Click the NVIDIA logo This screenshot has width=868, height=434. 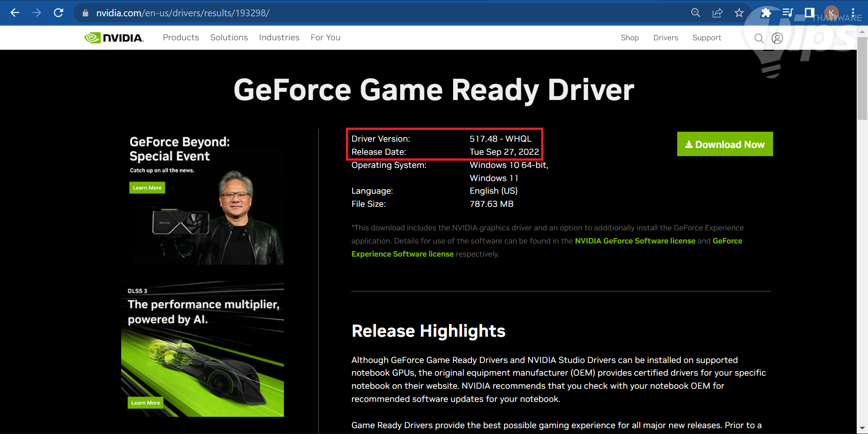point(114,38)
